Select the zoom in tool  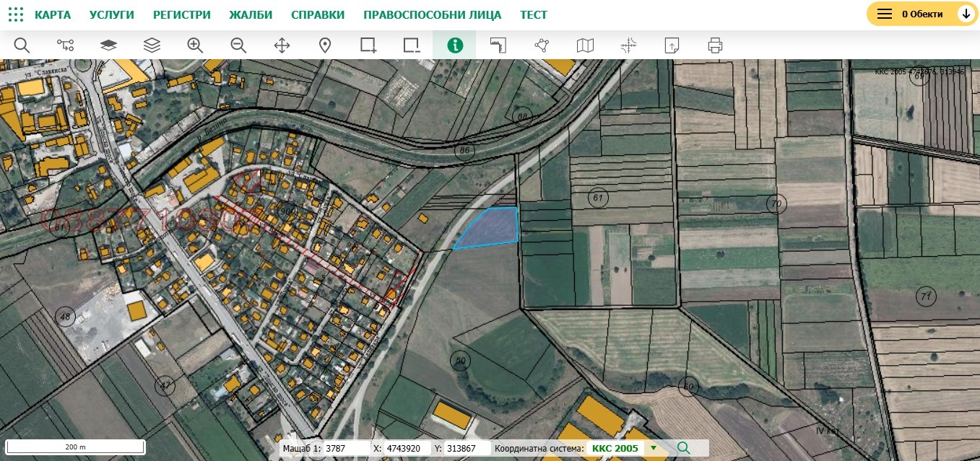click(x=195, y=45)
